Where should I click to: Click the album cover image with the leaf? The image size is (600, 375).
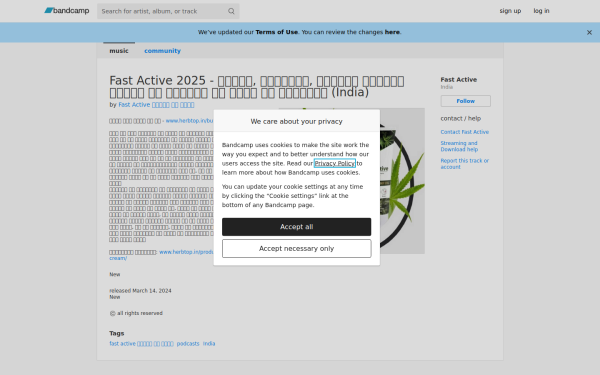[x=402, y=181]
